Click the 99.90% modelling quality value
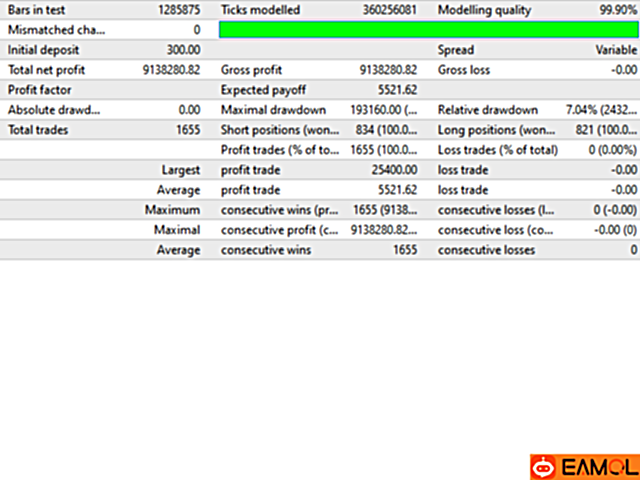Viewport: 640px width, 480px height. 618,10
